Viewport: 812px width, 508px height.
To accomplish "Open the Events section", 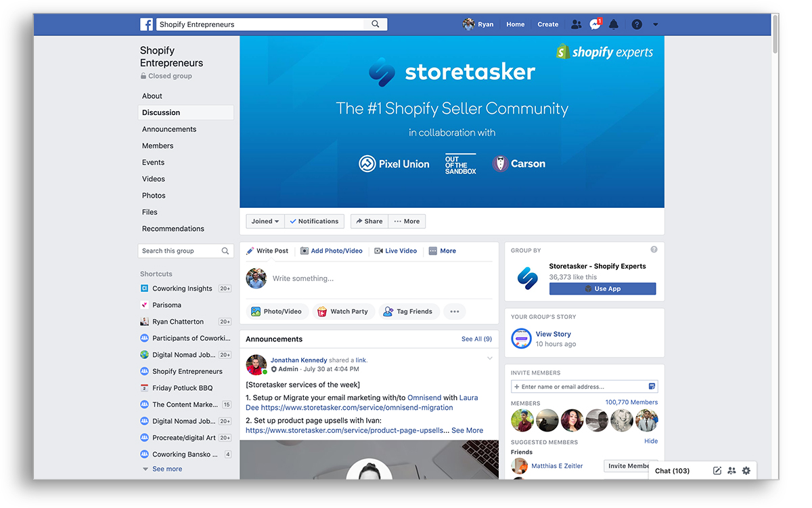I will coord(154,163).
